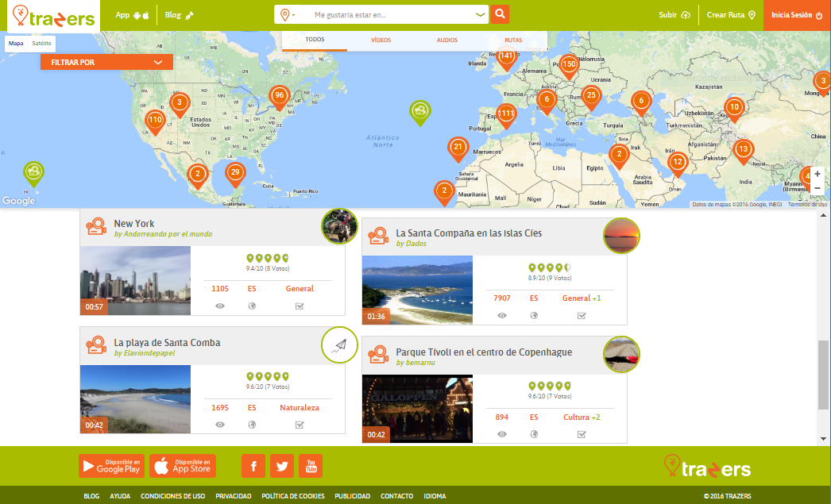Click the map marker with 29

(235, 175)
